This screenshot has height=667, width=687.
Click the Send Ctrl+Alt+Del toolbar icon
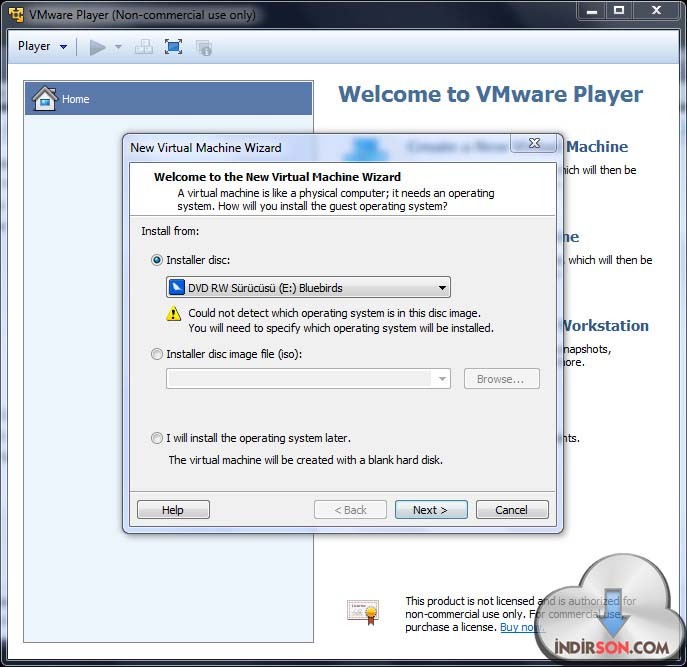(x=144, y=47)
